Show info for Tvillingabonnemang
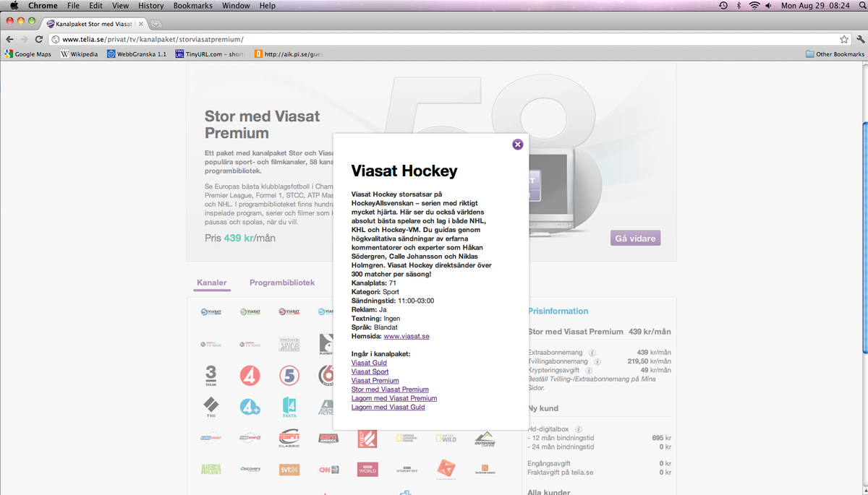868x495 pixels. [597, 361]
